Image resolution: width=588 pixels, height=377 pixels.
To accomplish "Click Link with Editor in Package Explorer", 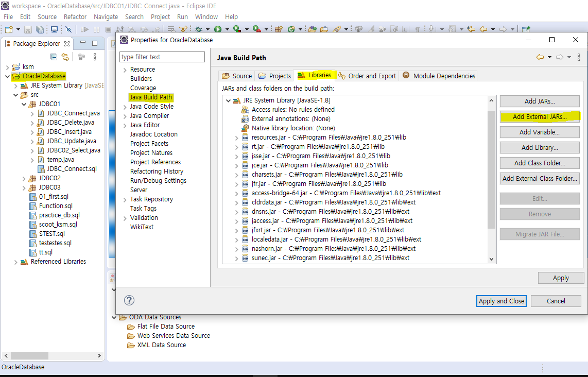I will click(65, 57).
